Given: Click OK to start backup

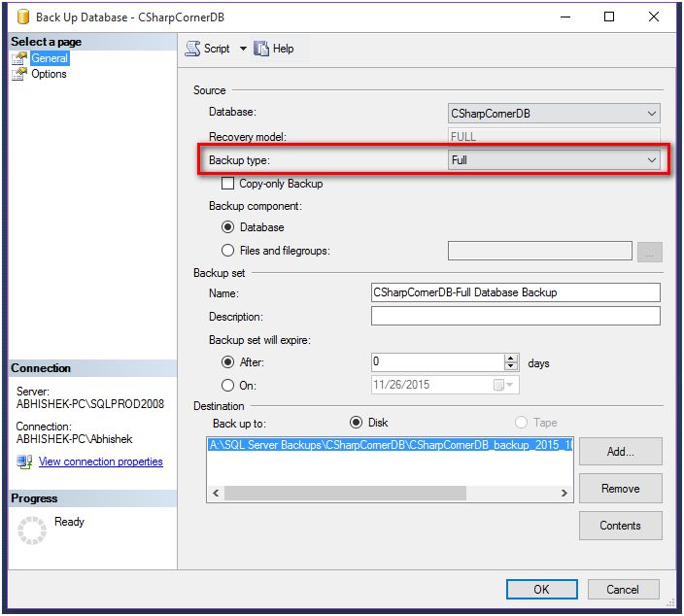Looking at the screenshot, I should [x=542, y=590].
